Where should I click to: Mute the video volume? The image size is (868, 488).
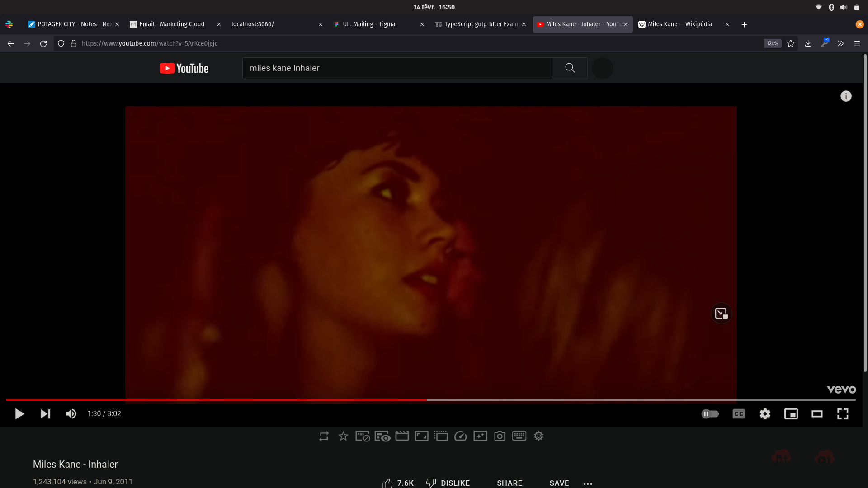coord(71,414)
